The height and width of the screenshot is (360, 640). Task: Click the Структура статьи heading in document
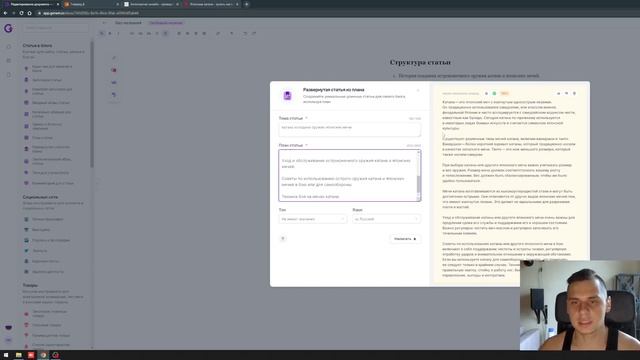click(420, 62)
